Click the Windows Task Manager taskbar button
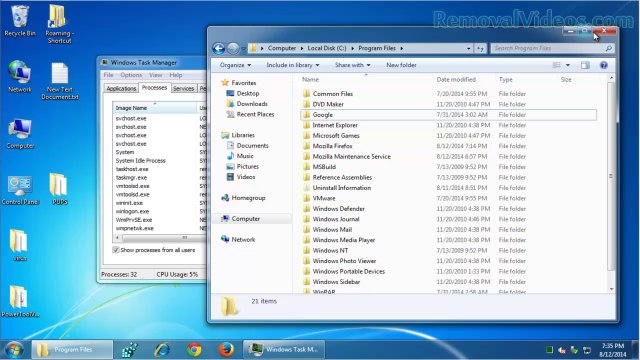Screen dimensions: 640x360 (284, 350)
